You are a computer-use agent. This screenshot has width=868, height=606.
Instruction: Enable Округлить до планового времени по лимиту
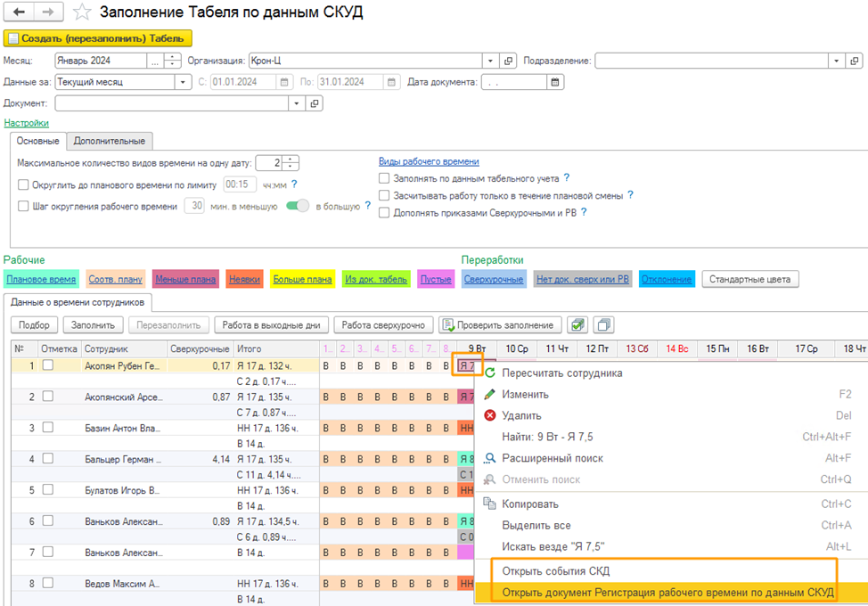[x=24, y=184]
